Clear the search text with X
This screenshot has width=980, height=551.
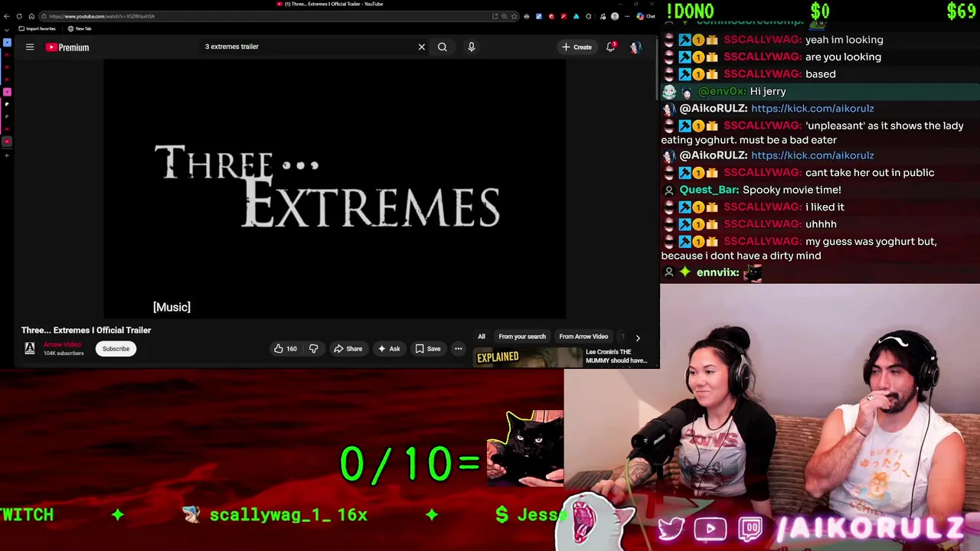(421, 47)
